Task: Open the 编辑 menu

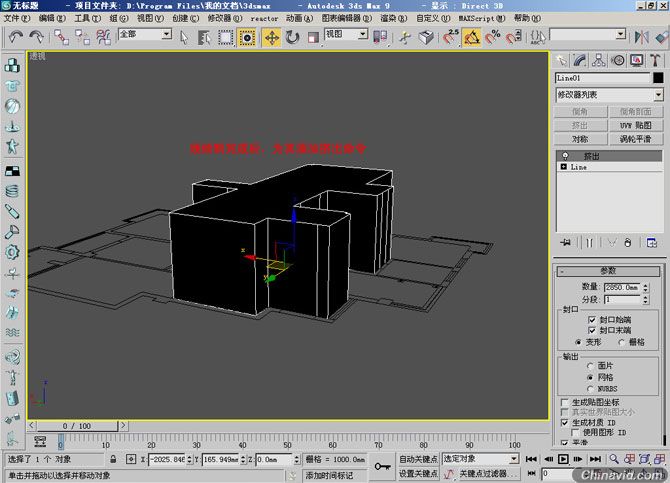Action: coord(52,18)
